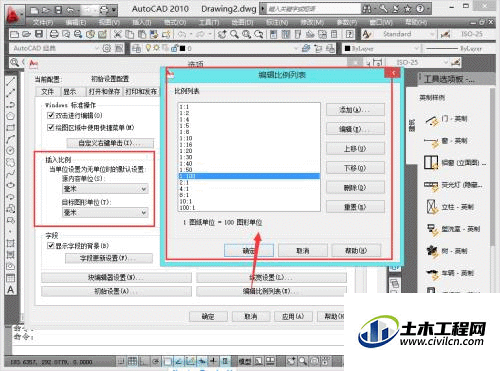
Task: Click the Zoom Realtime magnifier icon
Action: [x=234, y=34]
